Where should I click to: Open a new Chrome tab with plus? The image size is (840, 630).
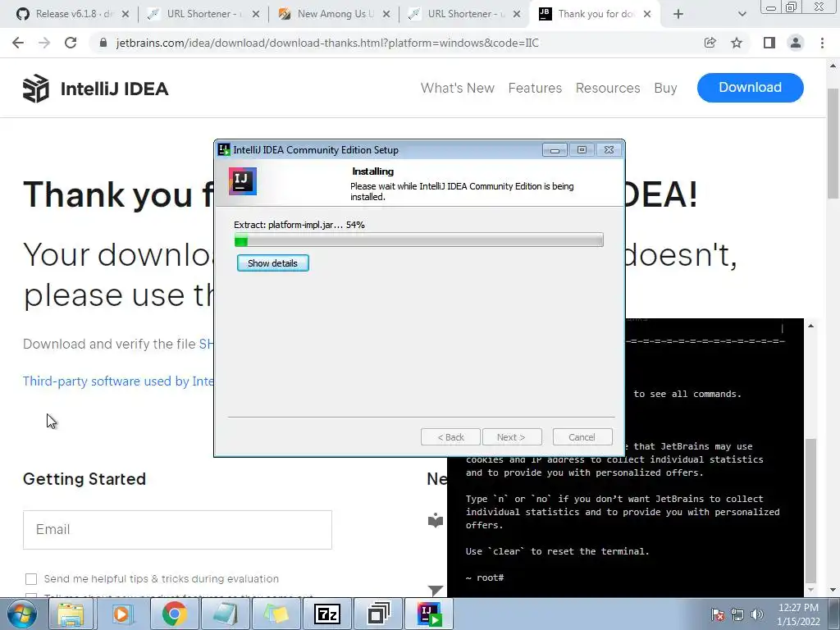click(x=678, y=15)
